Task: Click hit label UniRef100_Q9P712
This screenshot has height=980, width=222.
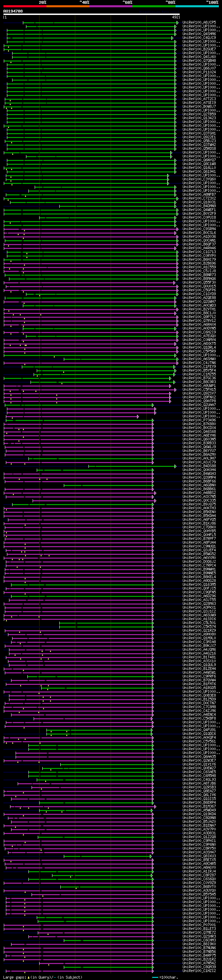Action: click(199, 317)
